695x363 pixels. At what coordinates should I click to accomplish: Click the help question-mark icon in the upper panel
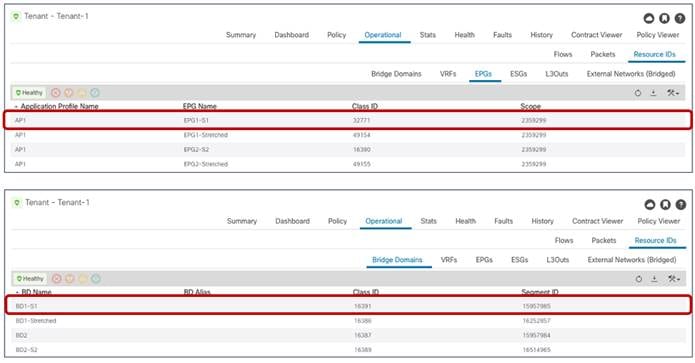click(x=679, y=18)
